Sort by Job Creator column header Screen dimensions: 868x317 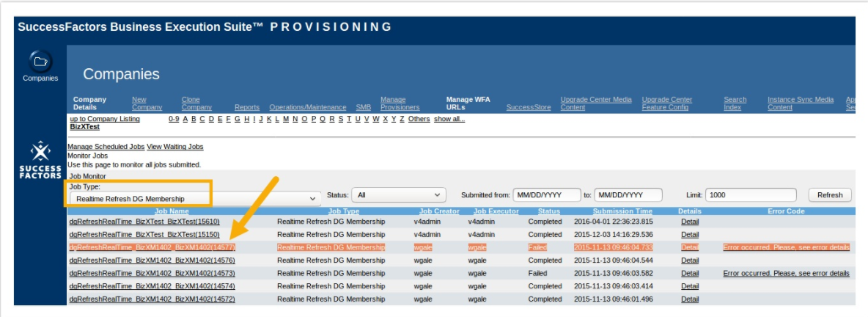(x=440, y=211)
